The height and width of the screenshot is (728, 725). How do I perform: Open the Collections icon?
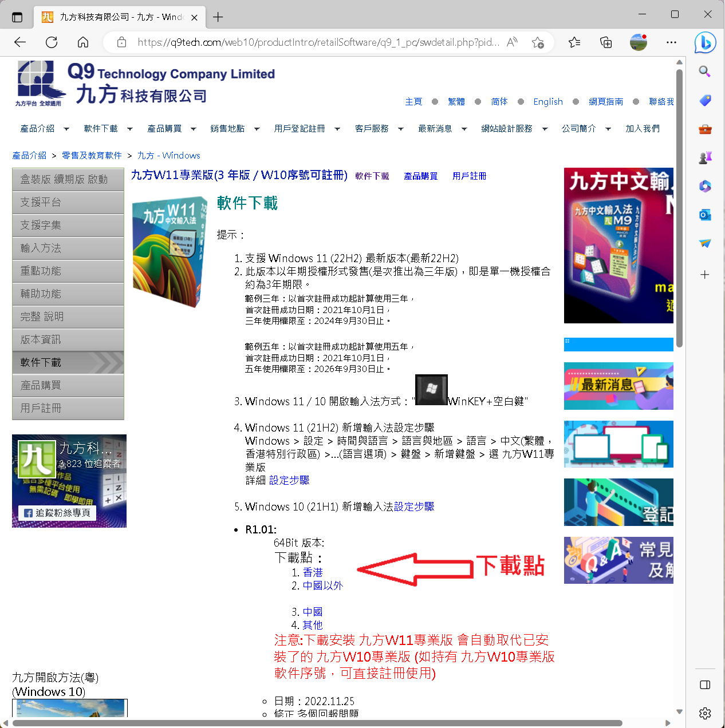(x=606, y=42)
